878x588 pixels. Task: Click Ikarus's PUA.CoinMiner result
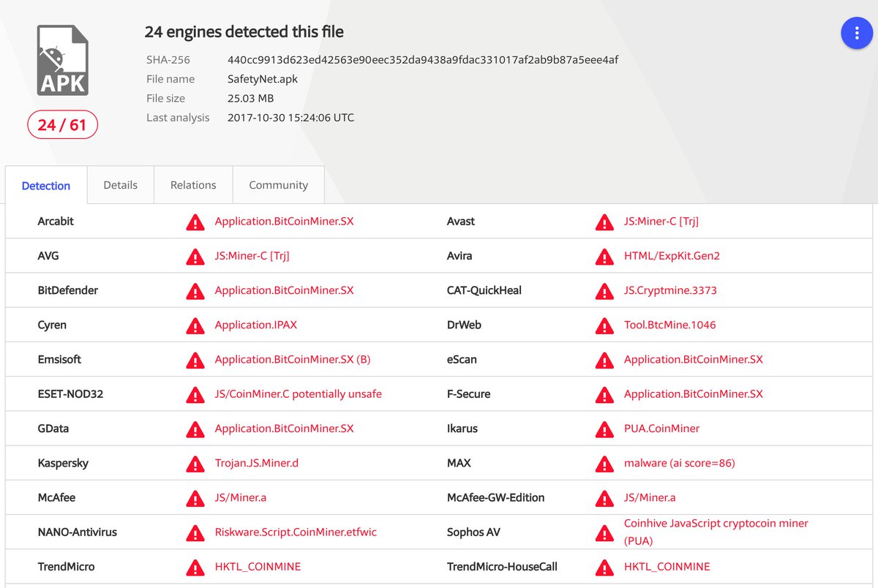662,429
